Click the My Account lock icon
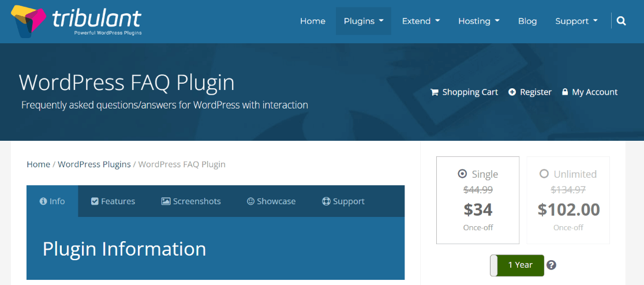Screen dimensions: 644x285 pyautogui.click(x=565, y=92)
